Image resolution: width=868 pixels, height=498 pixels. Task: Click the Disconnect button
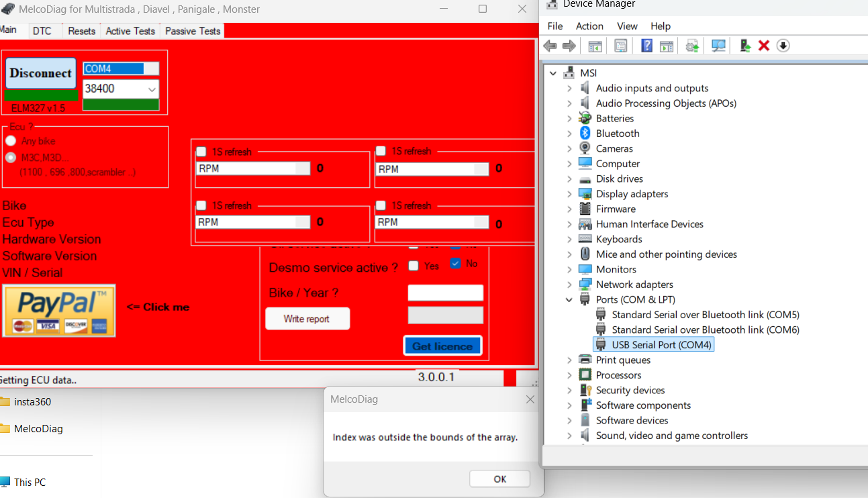click(41, 73)
